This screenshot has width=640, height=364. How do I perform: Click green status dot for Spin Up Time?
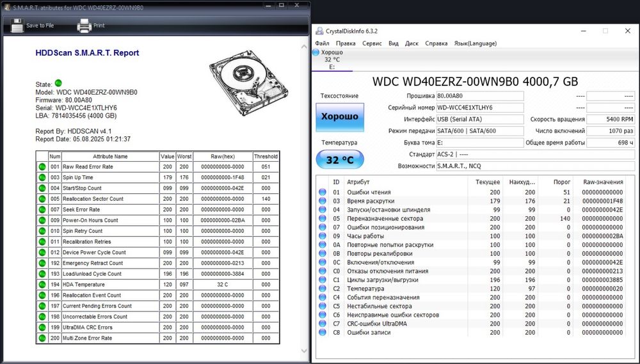[42, 177]
